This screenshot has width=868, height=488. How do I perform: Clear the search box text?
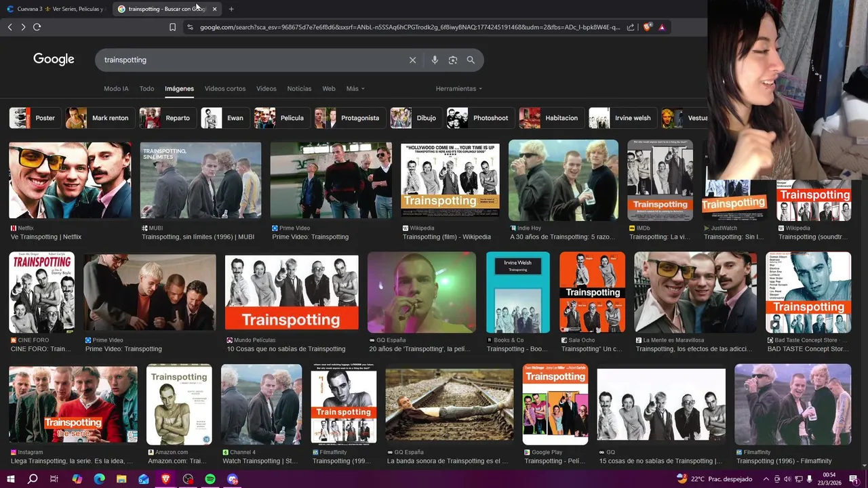[x=412, y=60]
